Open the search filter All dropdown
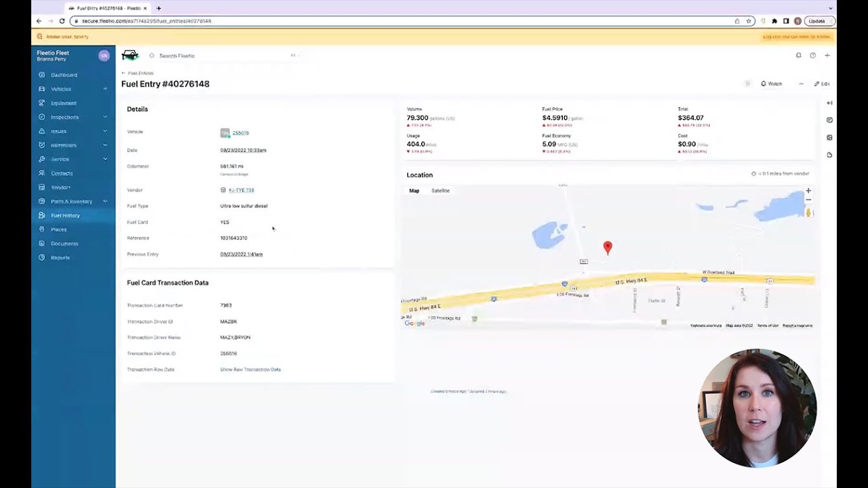This screenshot has width=868, height=488. pos(294,56)
